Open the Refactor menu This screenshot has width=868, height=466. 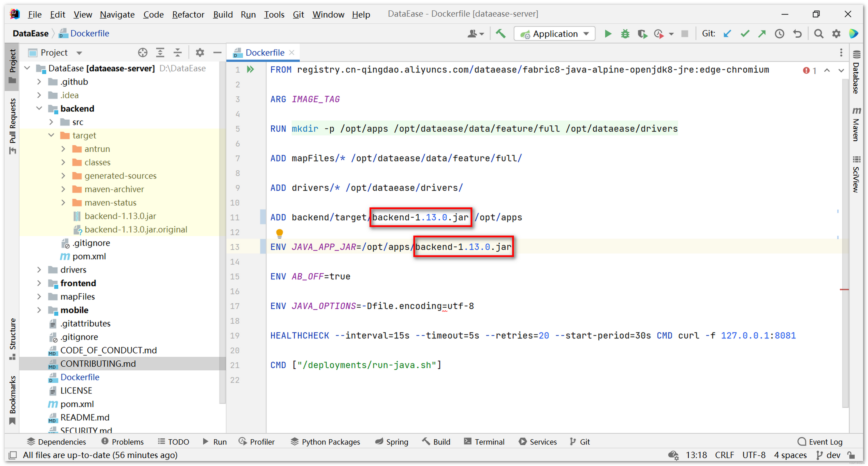click(188, 15)
